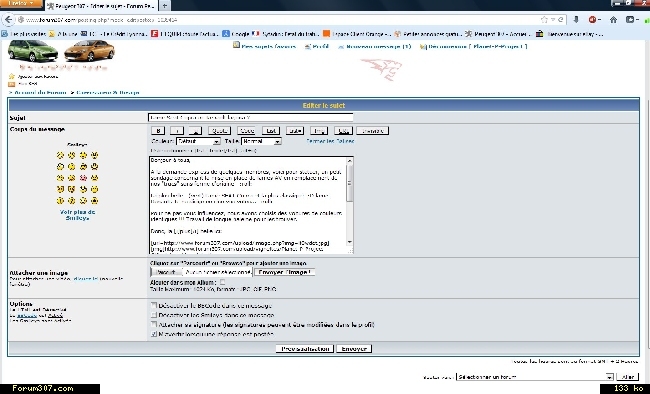Screen dimensions: 650x394
Task: Open the browser downloads arrow icon
Action: tap(576, 19)
